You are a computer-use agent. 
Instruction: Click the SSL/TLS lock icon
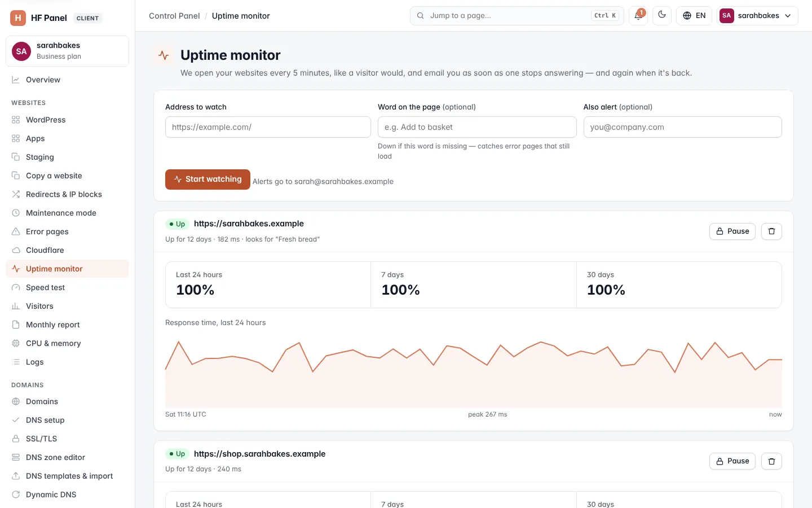coord(16,439)
